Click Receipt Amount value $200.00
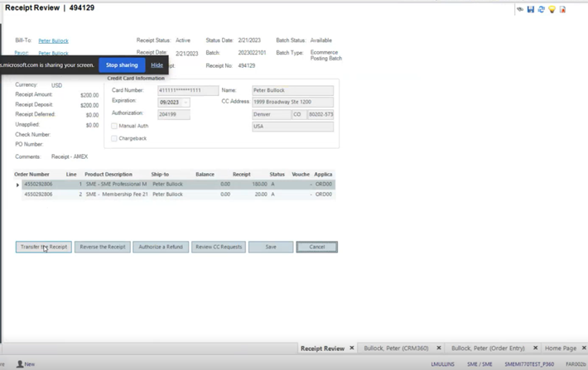Image resolution: width=588 pixels, height=370 pixels. click(89, 95)
